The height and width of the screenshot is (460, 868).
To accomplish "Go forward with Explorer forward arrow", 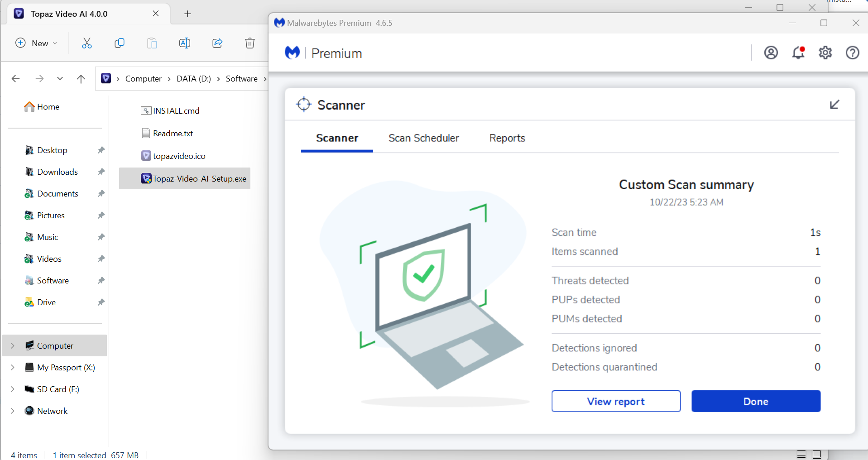I will (40, 79).
